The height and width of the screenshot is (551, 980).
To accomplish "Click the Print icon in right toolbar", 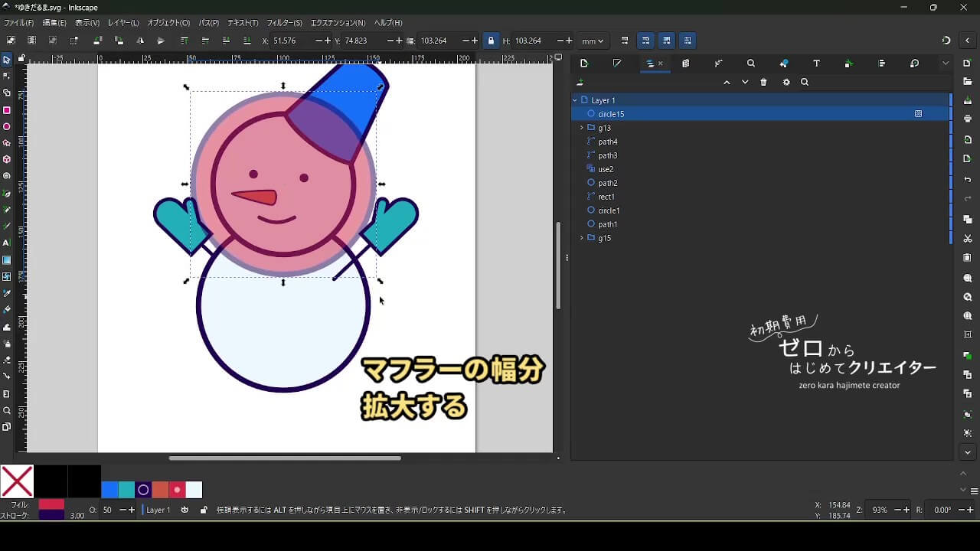I will click(x=968, y=119).
